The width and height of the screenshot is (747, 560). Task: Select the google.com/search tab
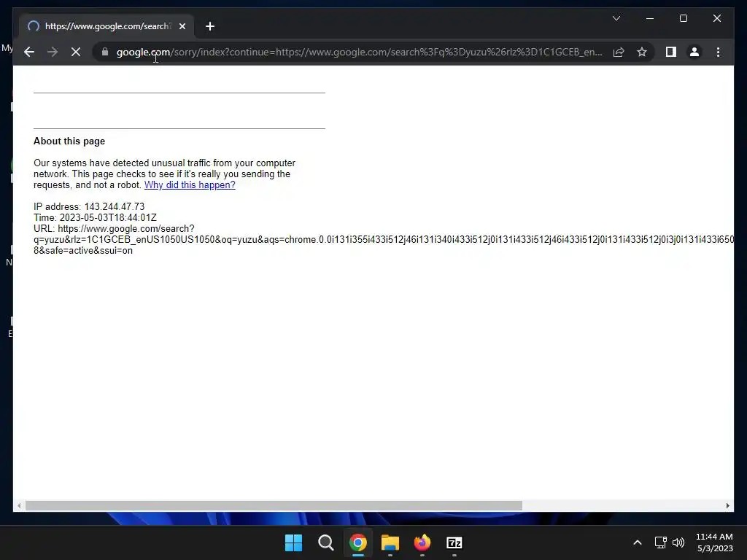pyautogui.click(x=107, y=26)
